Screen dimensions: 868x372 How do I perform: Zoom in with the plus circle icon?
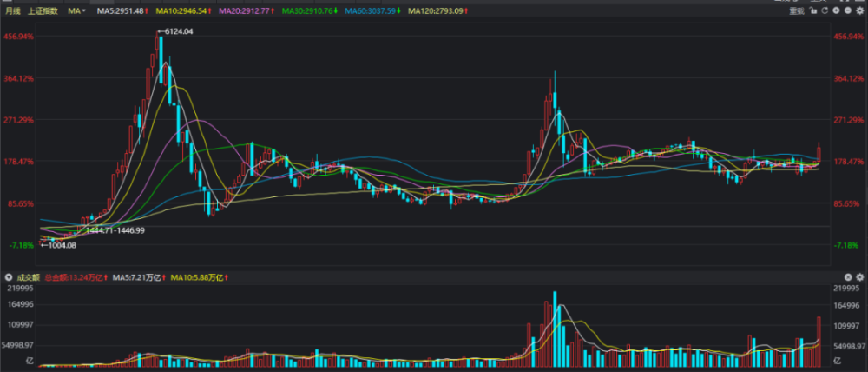(x=837, y=10)
